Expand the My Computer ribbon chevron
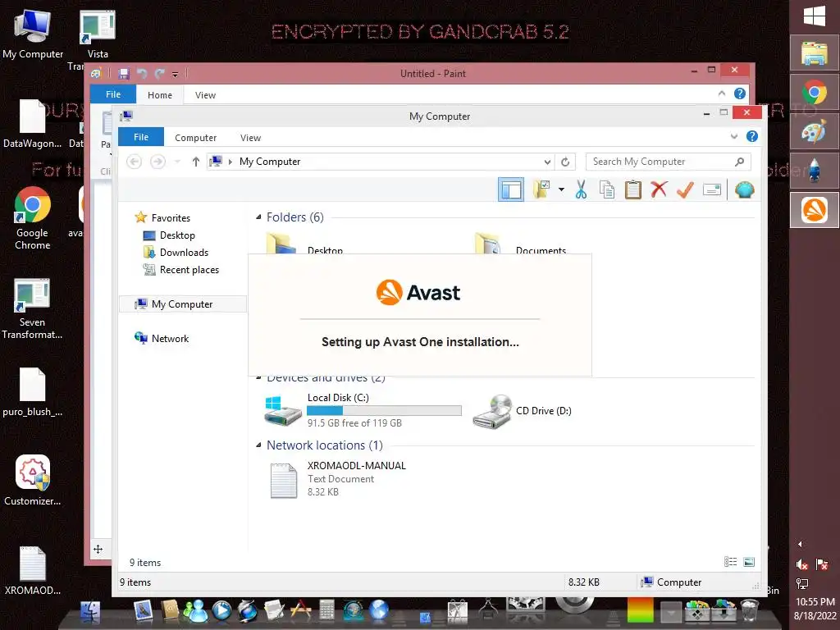Viewport: 840px width, 630px height. click(x=734, y=137)
